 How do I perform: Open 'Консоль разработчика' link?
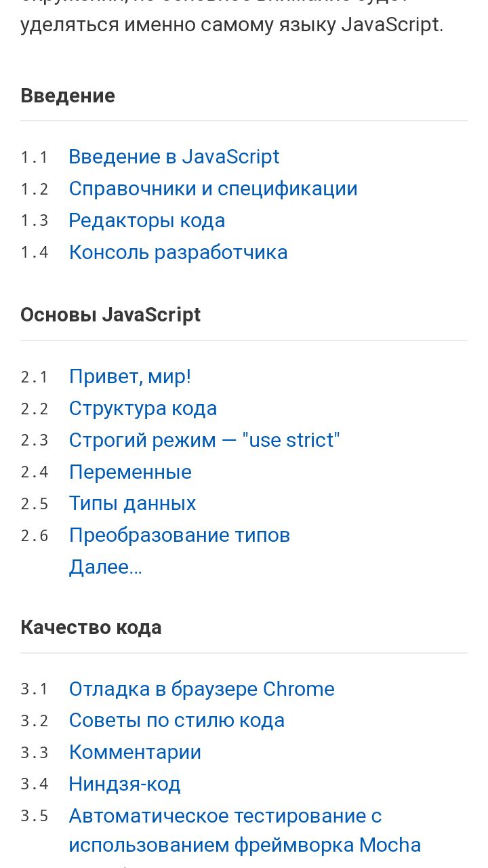click(178, 252)
